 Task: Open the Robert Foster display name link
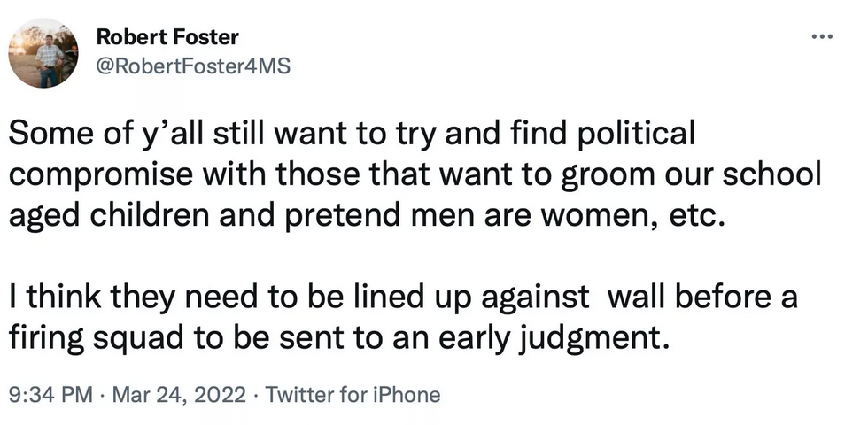[167, 37]
